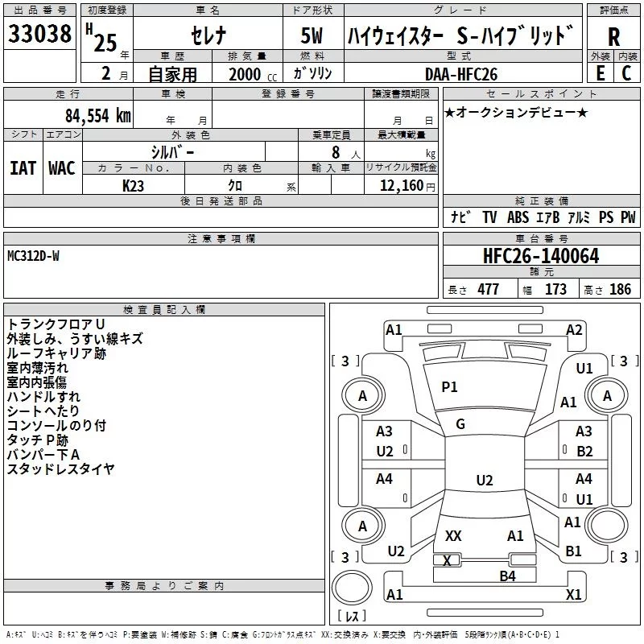
Task: Click the note シートへたり
Action: click(43, 411)
